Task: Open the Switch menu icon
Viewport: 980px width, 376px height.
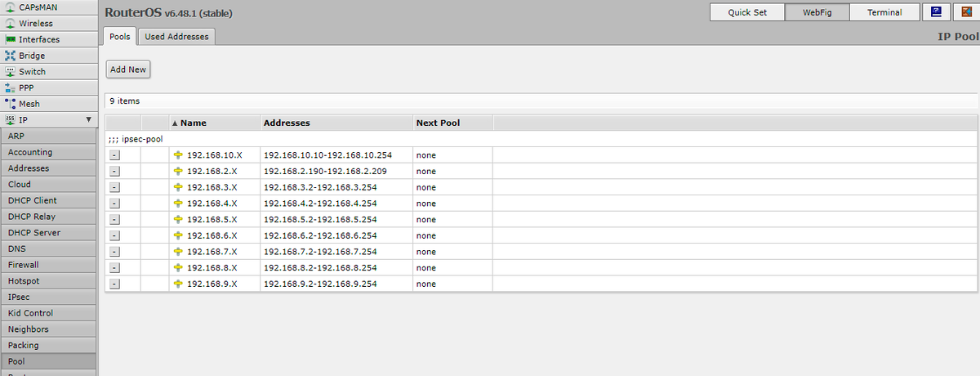Action: 11,71
